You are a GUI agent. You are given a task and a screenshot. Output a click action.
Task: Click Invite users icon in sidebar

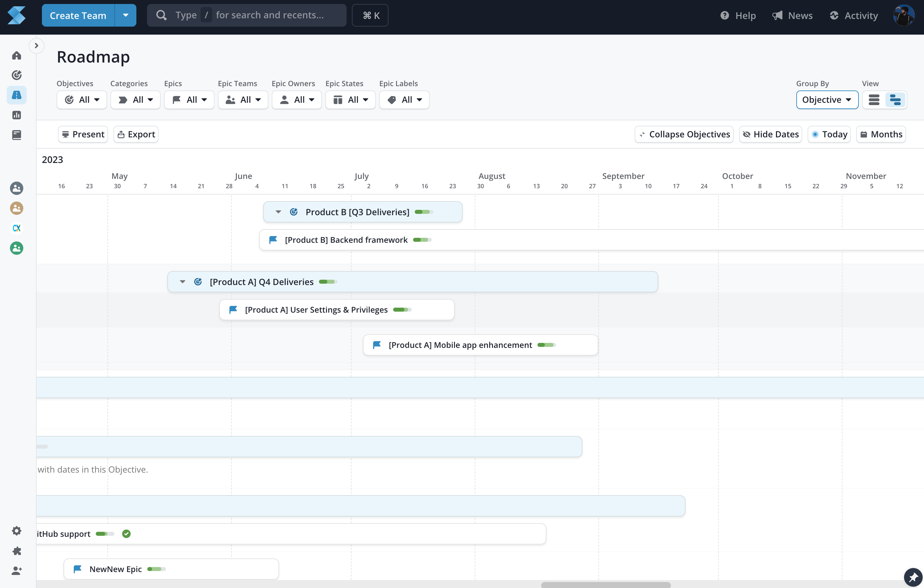tap(17, 571)
